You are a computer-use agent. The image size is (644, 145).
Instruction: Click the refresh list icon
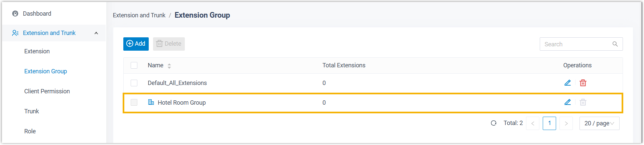click(494, 123)
